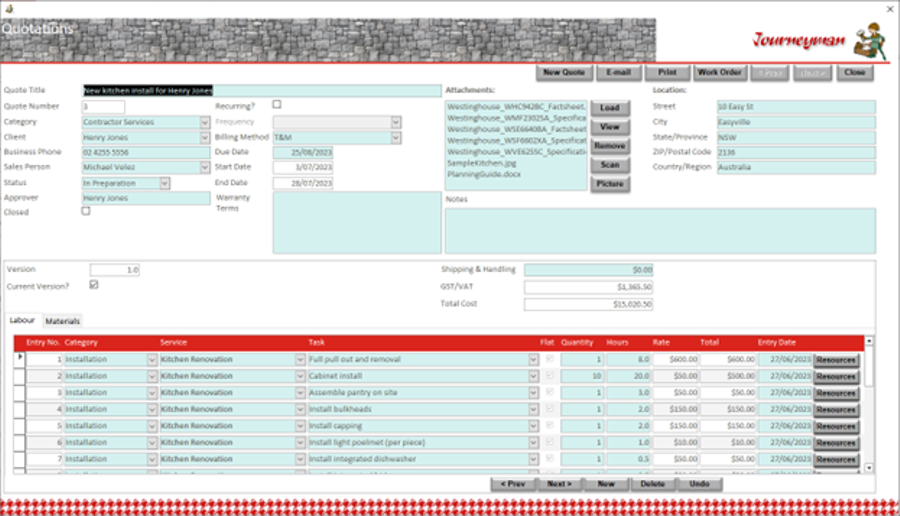This screenshot has height=516, width=900.
Task: Expand Category dropdown in row 3
Action: pyautogui.click(x=152, y=393)
